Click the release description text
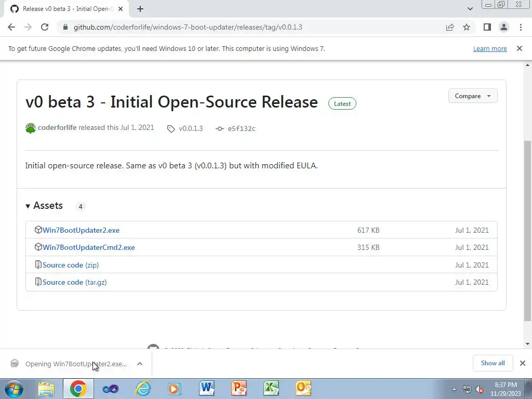 171,166
